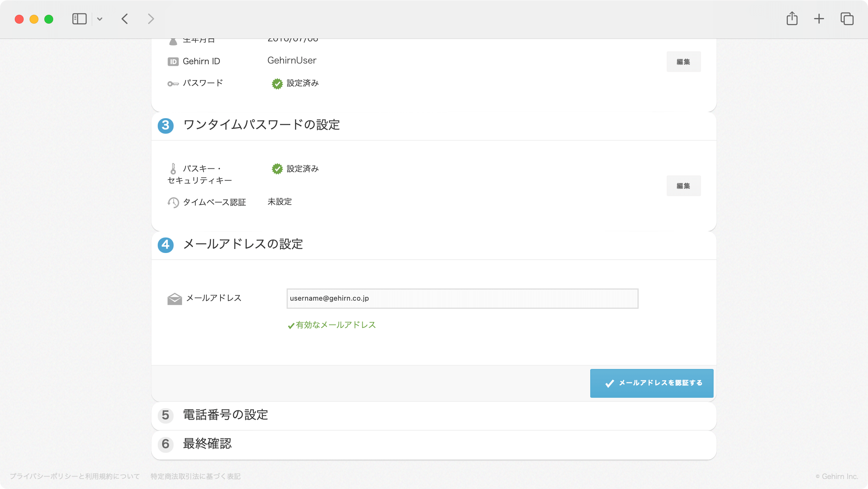Click the 編集 button for one-time password settings

pos(683,186)
